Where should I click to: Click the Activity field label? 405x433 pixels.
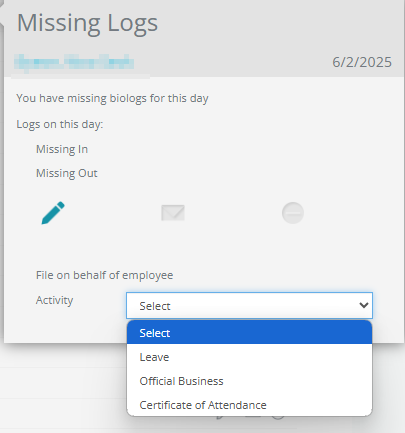coord(55,300)
